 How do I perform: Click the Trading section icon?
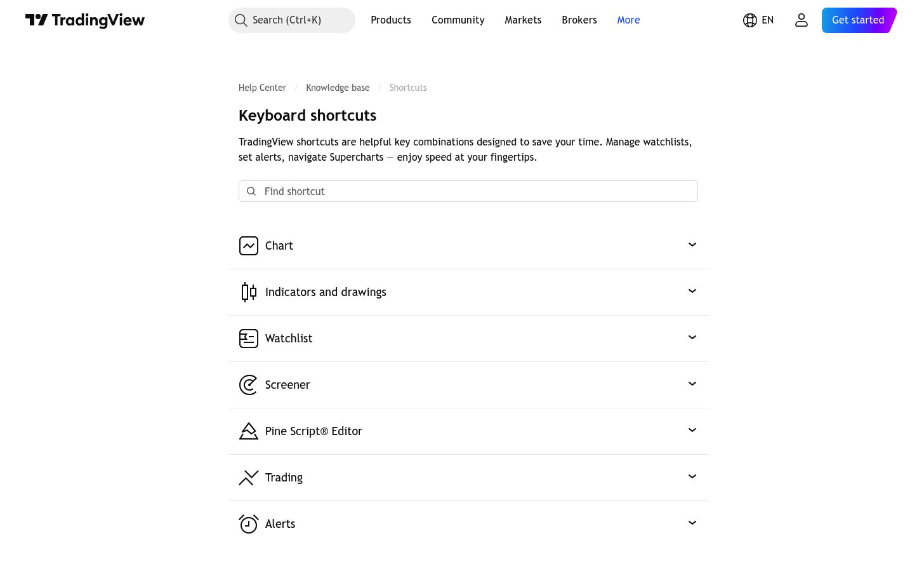pos(249,478)
